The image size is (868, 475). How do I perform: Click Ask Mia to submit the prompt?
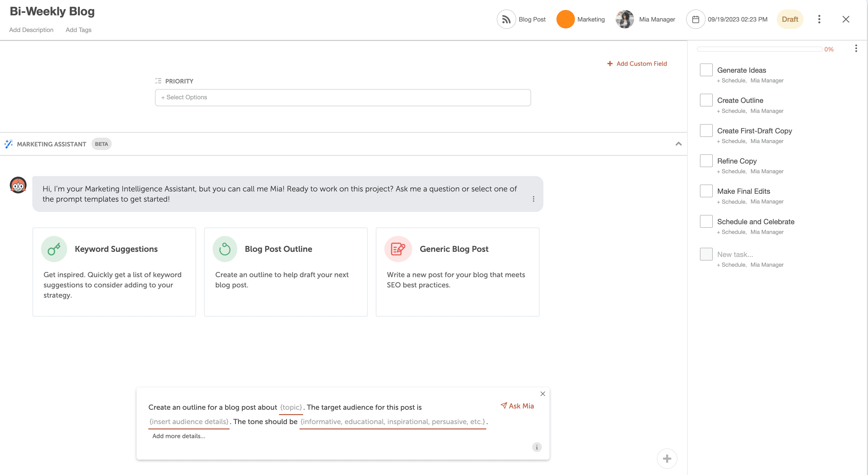(x=517, y=406)
